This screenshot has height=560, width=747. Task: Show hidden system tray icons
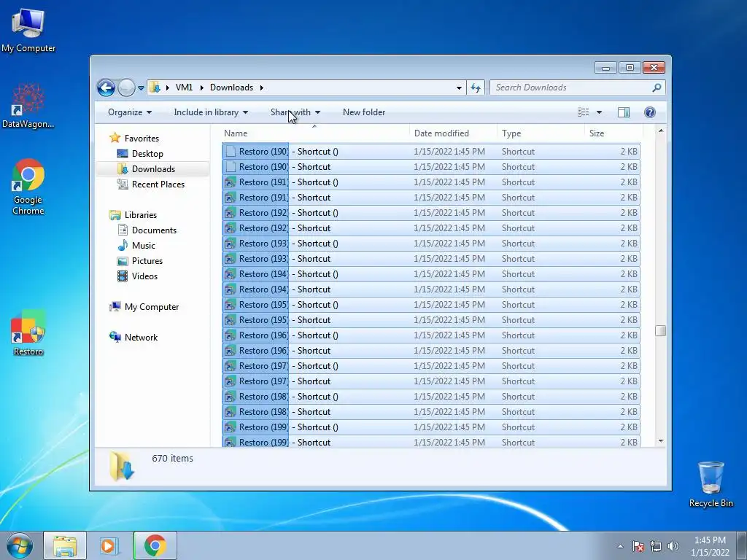point(620,546)
